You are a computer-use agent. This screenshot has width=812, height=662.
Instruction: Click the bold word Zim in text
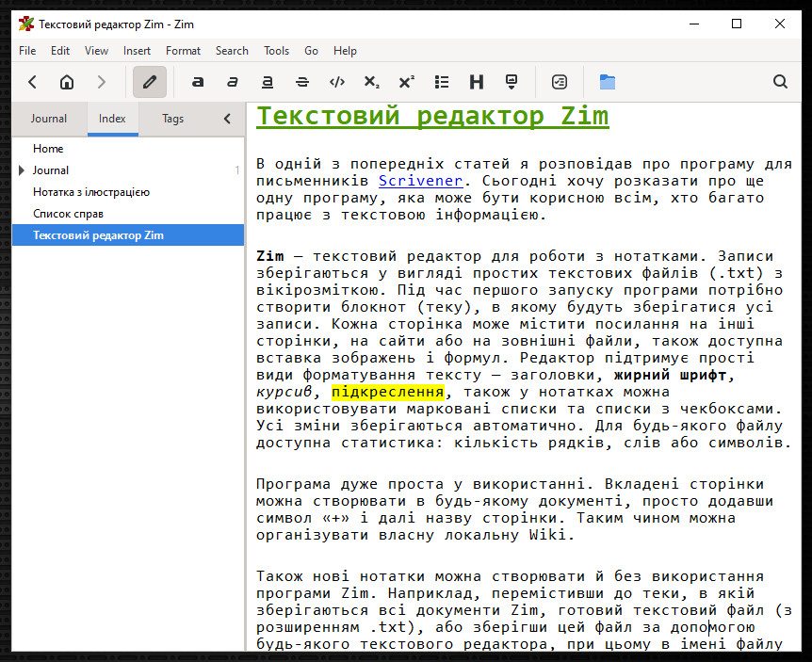point(269,256)
